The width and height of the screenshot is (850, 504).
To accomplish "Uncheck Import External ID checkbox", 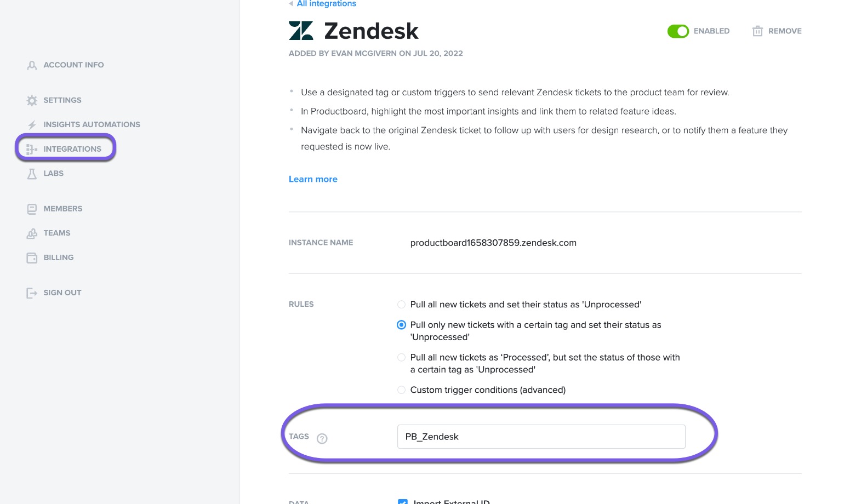I will click(x=403, y=501).
